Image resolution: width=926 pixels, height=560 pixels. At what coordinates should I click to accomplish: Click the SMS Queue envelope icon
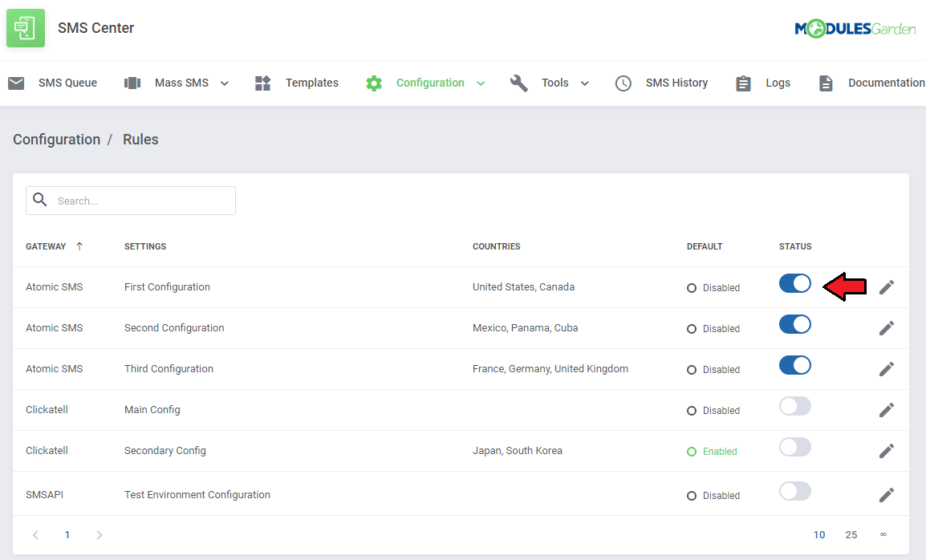[17, 83]
